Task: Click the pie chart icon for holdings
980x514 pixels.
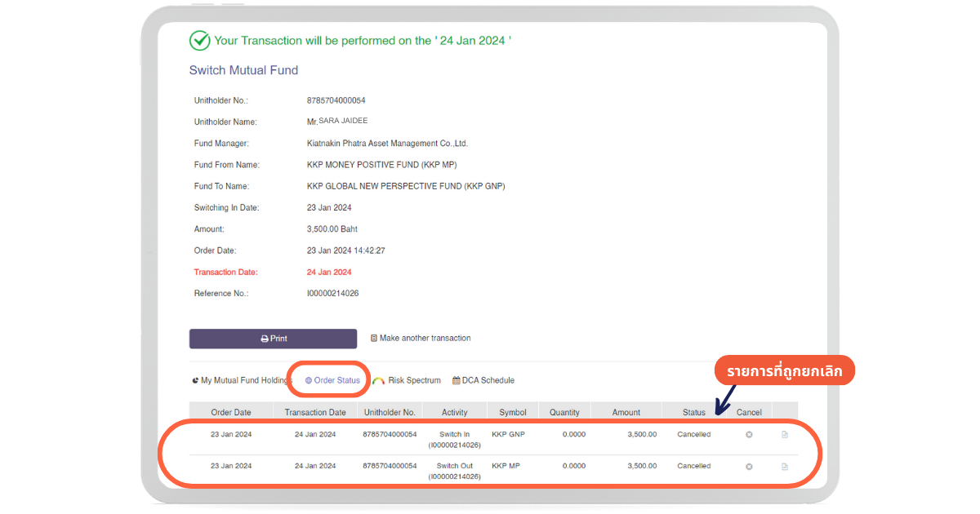Action: click(x=194, y=381)
